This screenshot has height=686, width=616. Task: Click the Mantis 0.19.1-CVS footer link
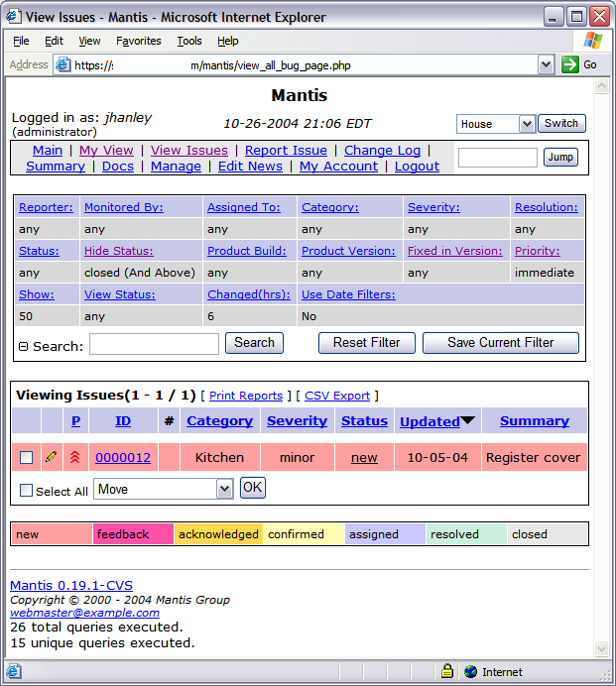click(x=71, y=585)
